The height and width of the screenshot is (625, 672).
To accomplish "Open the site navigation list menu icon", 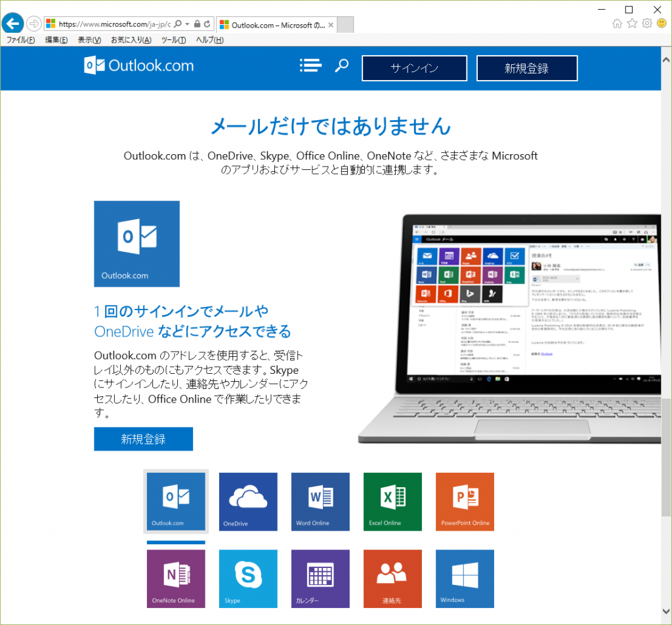I will [310, 66].
